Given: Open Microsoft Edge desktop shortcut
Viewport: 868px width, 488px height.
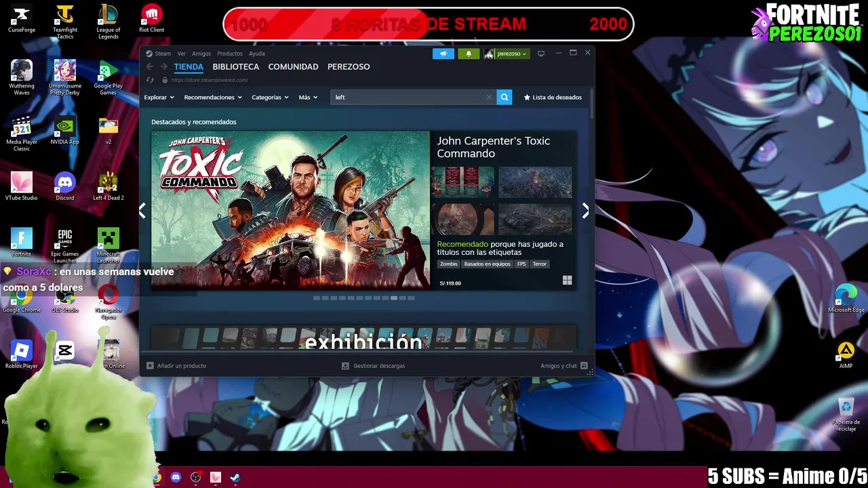Looking at the screenshot, I should click(x=846, y=299).
